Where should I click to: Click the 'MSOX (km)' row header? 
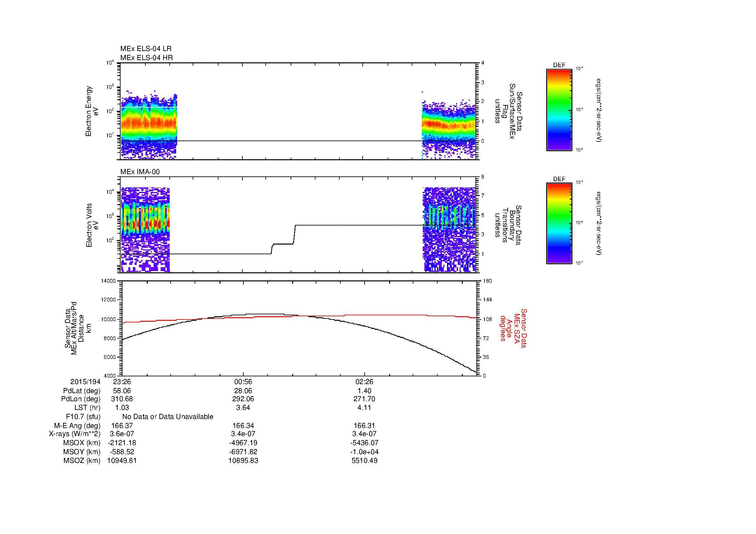point(82,443)
